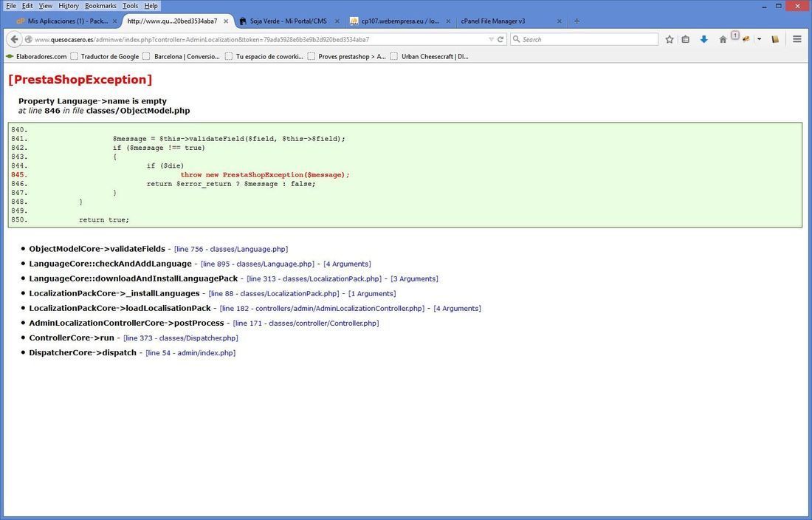Open Tu espacio de coworki... bookmark

tap(264, 56)
